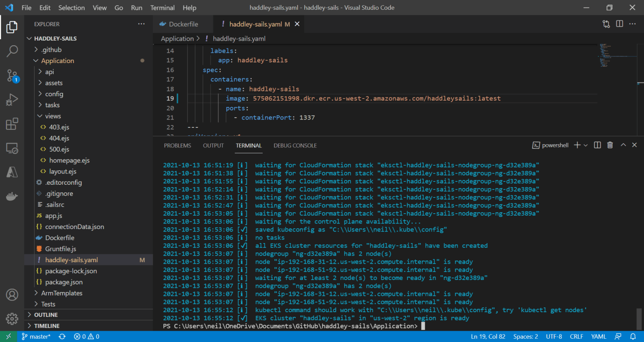This screenshot has width=644, height=342.
Task: Open the Azure view in activity bar
Action: 12,172
